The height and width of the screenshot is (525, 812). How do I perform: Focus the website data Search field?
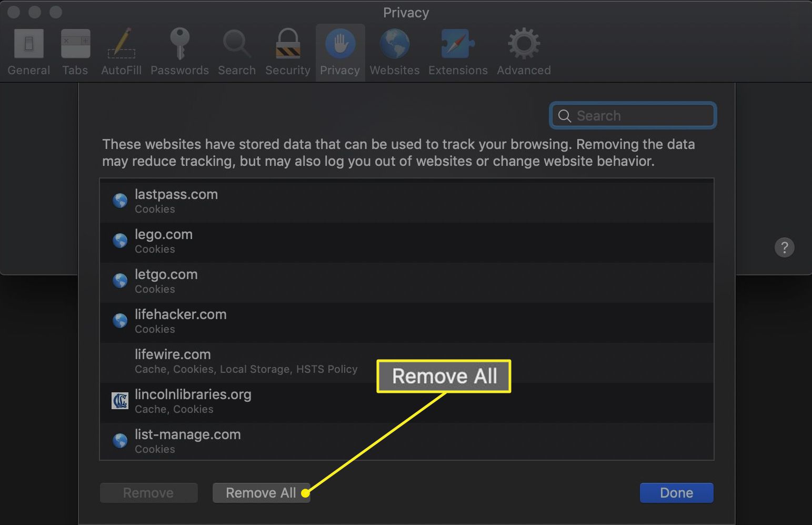[x=633, y=115]
